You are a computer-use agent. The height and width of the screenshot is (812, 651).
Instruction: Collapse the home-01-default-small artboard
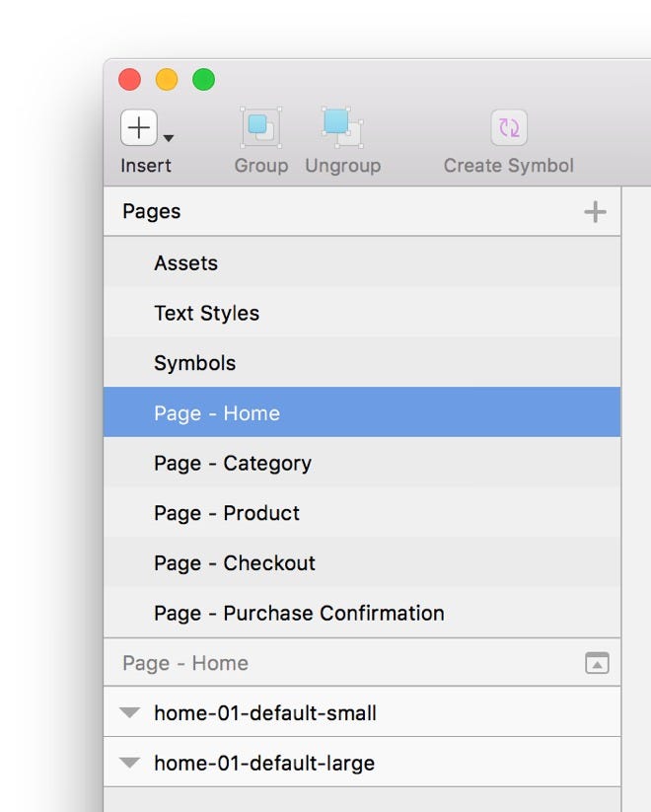129,712
